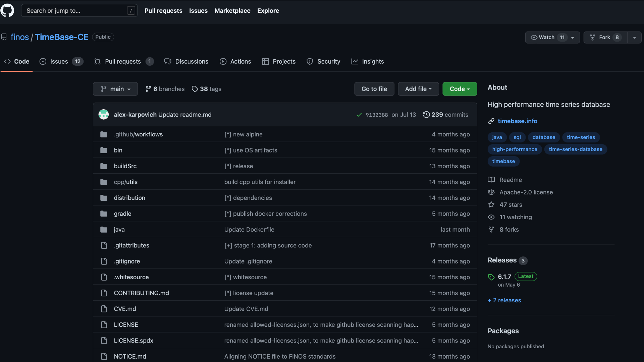The width and height of the screenshot is (644, 362).
Task: Open the green Code dropdown
Action: (x=460, y=89)
